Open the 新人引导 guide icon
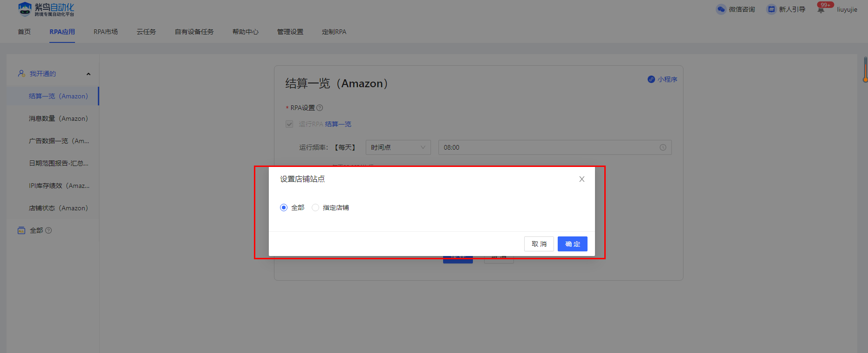The height and width of the screenshot is (353, 868). 772,9
